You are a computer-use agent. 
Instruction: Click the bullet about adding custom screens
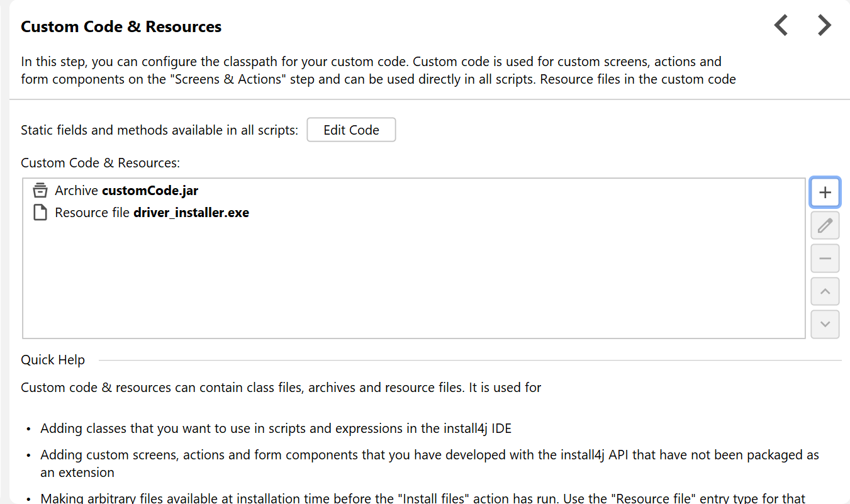click(430, 463)
